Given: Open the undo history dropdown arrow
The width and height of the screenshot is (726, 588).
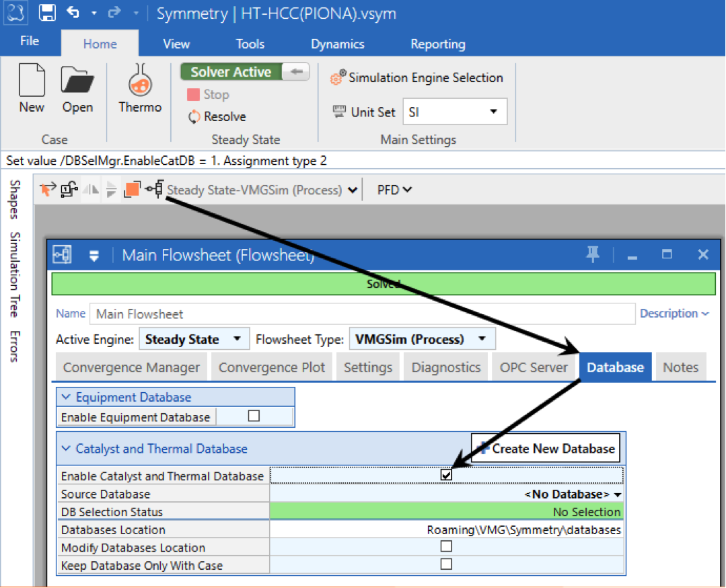Looking at the screenshot, I should click(x=94, y=13).
